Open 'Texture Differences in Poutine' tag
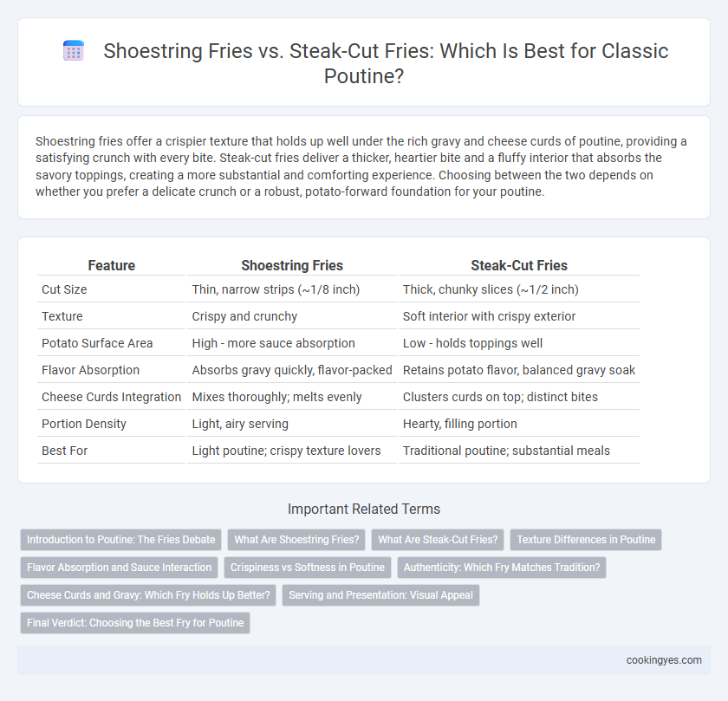The image size is (728, 701). (586, 540)
